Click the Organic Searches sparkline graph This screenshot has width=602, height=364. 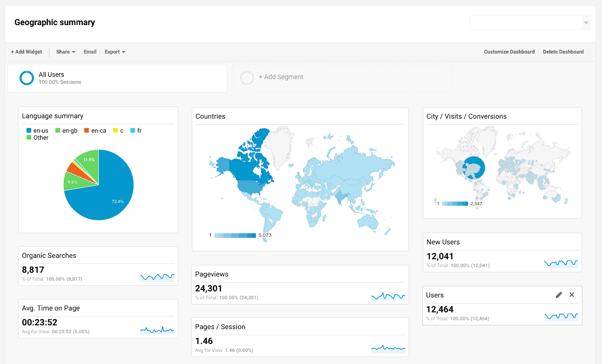[x=157, y=276]
